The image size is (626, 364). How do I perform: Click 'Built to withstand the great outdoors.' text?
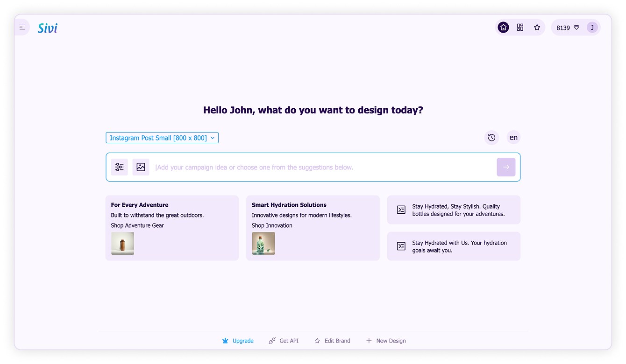(157, 215)
